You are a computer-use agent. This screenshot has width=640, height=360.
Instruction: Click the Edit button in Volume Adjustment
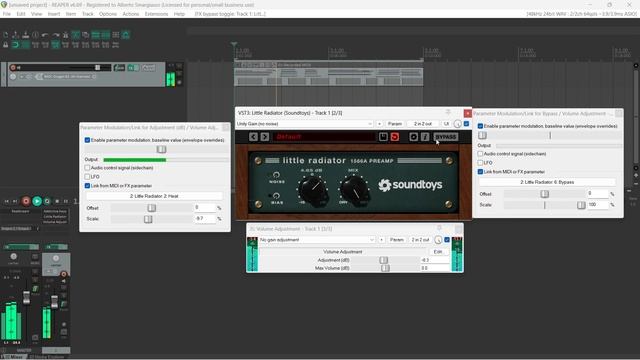tap(438, 252)
